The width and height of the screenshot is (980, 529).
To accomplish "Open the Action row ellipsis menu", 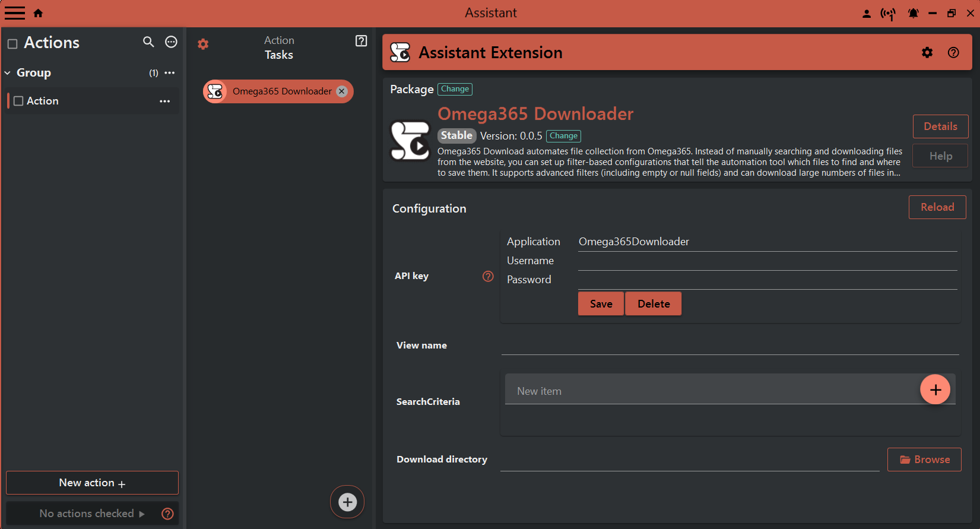I will 164,101.
